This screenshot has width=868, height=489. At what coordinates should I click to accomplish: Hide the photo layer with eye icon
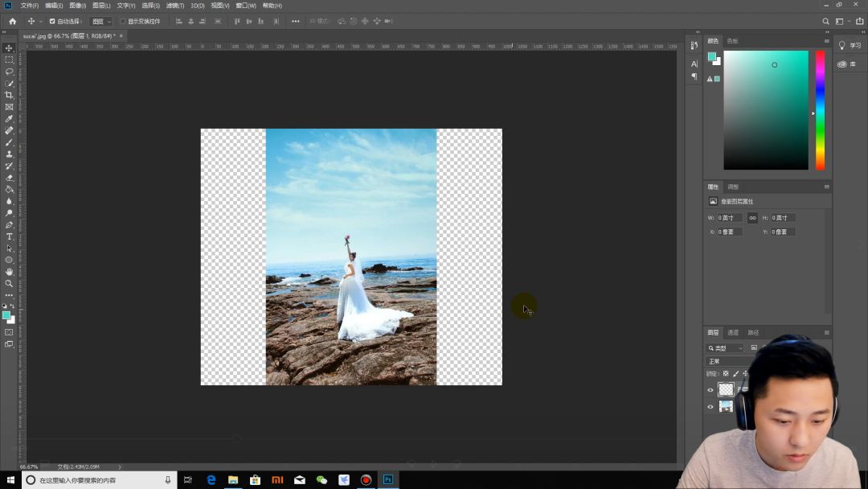coord(710,406)
